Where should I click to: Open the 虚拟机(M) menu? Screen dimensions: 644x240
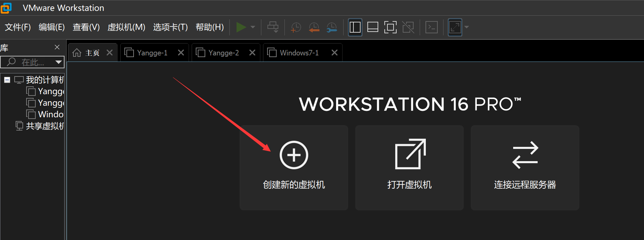tap(126, 27)
